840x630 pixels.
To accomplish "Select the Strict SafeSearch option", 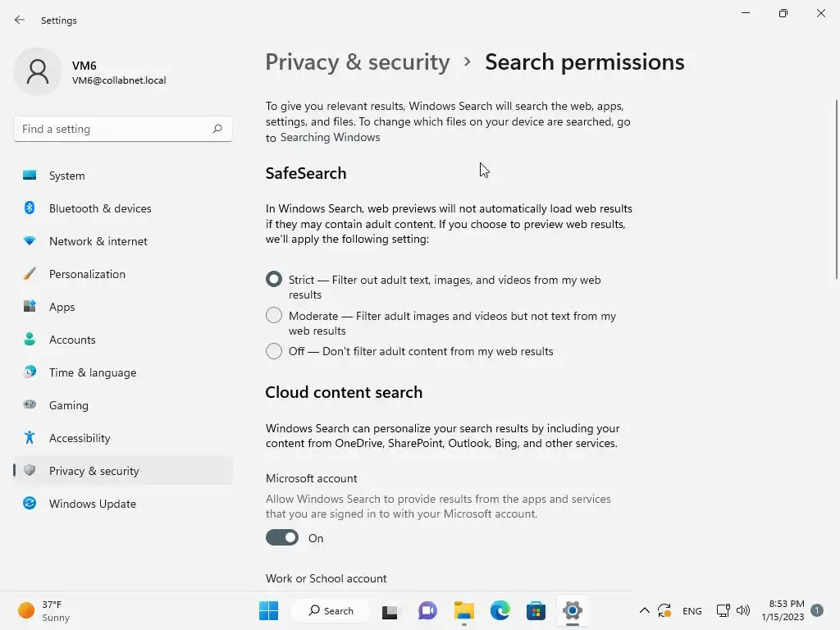I will [274, 280].
